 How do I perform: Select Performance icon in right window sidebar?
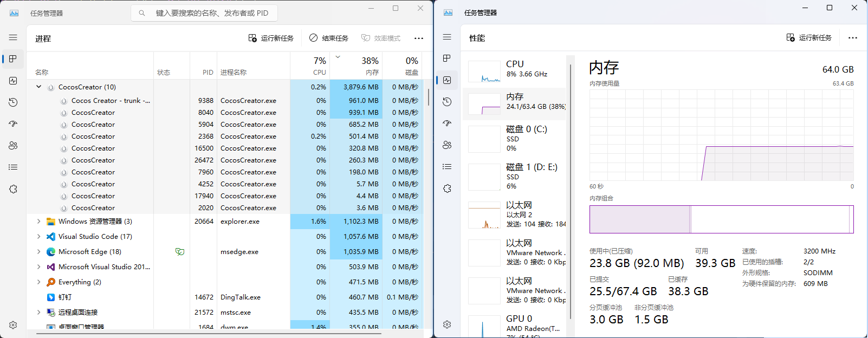click(x=447, y=80)
